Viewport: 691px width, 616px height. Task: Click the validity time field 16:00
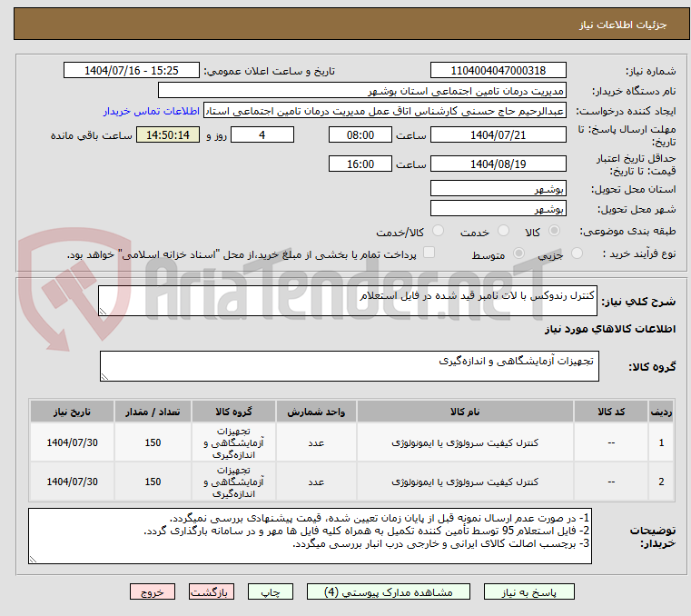click(360, 164)
